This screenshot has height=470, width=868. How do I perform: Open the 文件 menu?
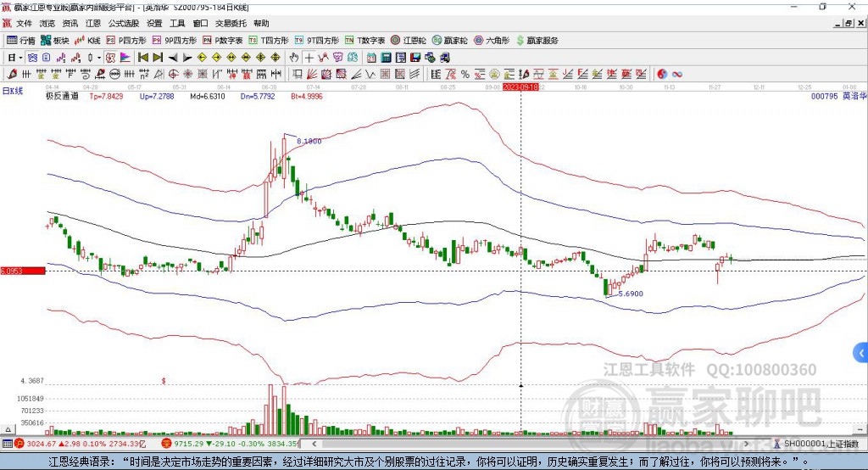tap(24, 23)
